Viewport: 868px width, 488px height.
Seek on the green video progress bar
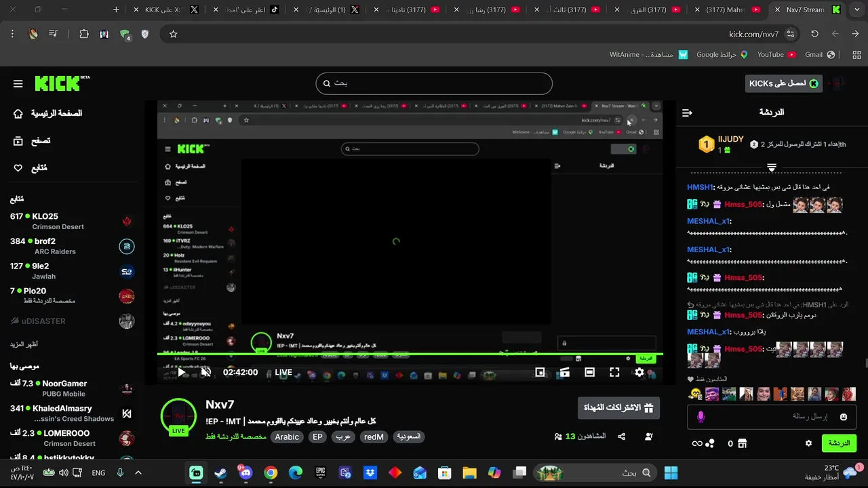(410, 354)
